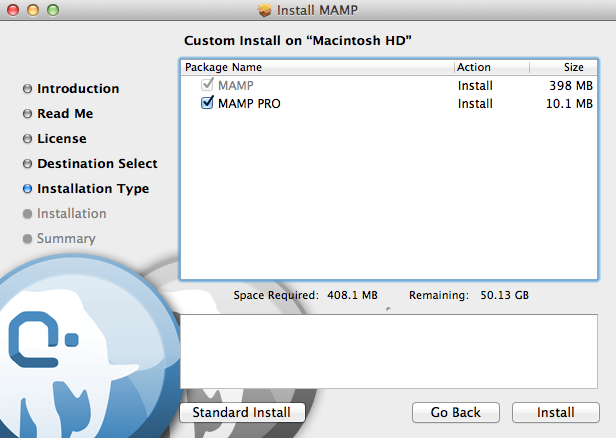Image resolution: width=616 pixels, height=438 pixels.
Task: Go Back to previous installer step
Action: pyautogui.click(x=456, y=412)
